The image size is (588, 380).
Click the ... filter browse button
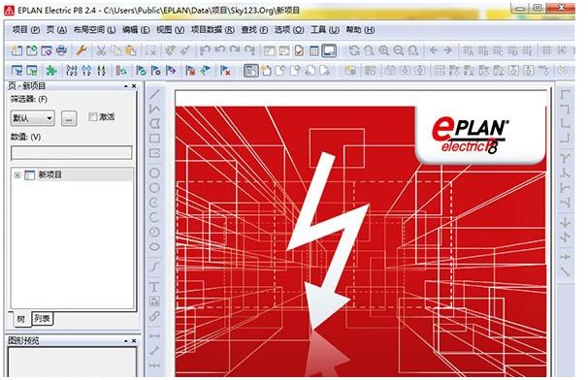point(69,118)
